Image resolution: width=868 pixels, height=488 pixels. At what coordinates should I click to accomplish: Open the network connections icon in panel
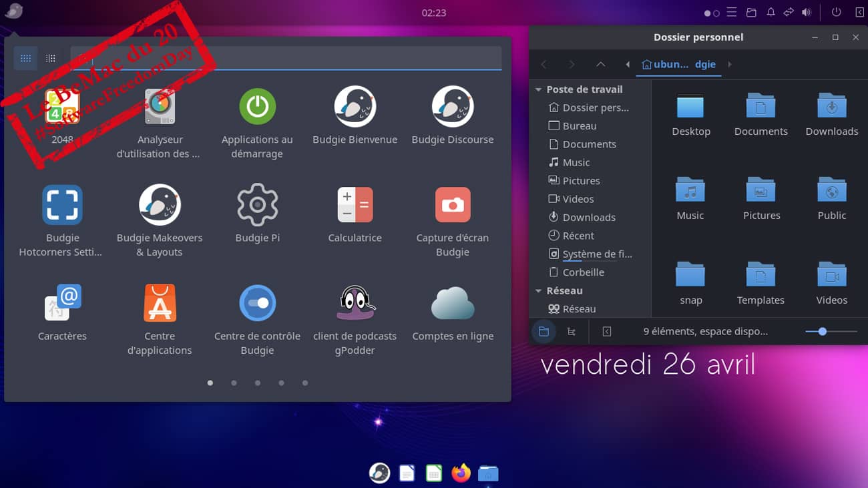point(789,12)
